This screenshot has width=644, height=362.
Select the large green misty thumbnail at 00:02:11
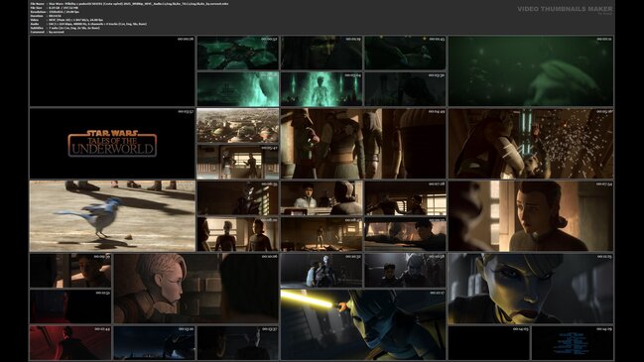(531, 71)
